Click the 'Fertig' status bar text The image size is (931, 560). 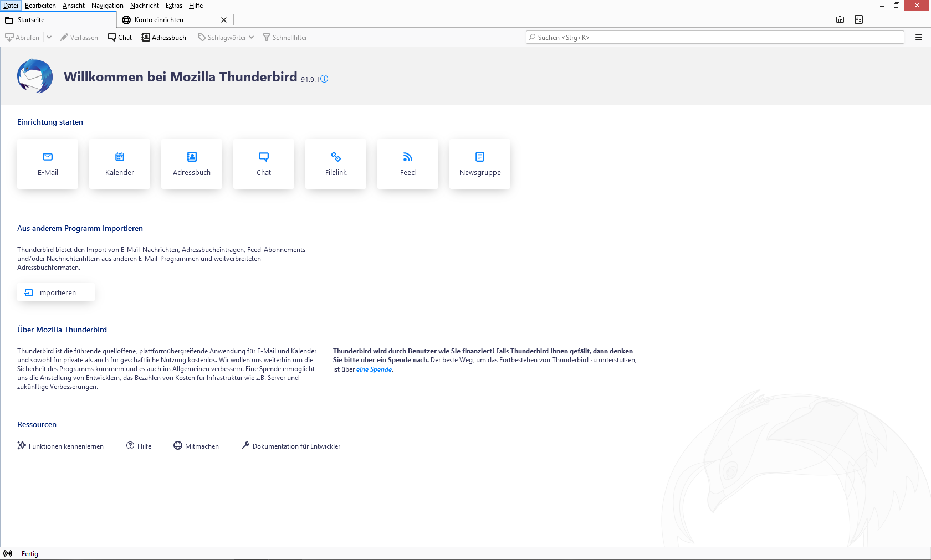coord(30,554)
